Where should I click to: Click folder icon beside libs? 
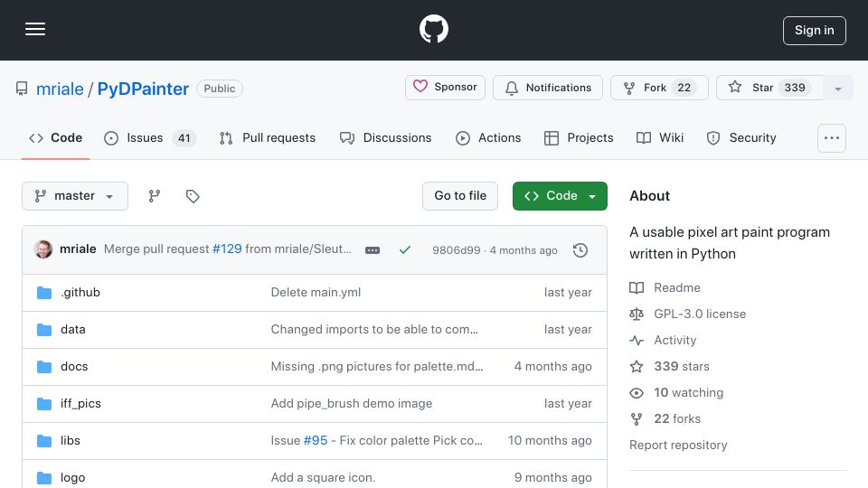[44, 441]
